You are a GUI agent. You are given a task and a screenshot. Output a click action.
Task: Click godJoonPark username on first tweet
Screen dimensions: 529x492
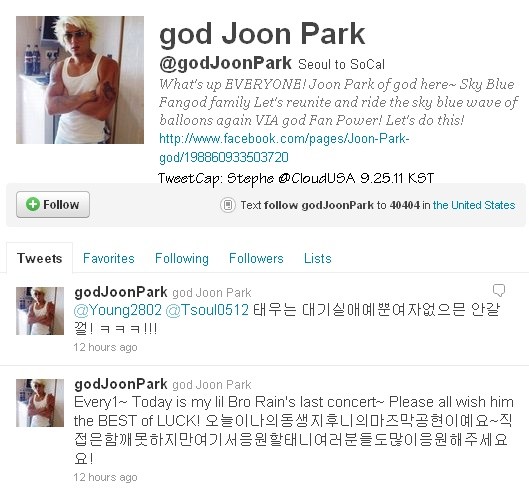tap(121, 292)
